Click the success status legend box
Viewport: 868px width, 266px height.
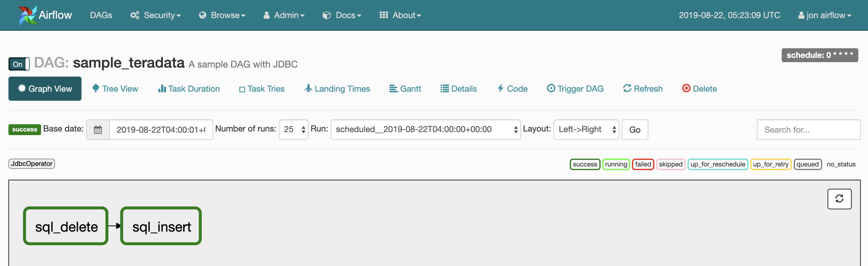(585, 164)
